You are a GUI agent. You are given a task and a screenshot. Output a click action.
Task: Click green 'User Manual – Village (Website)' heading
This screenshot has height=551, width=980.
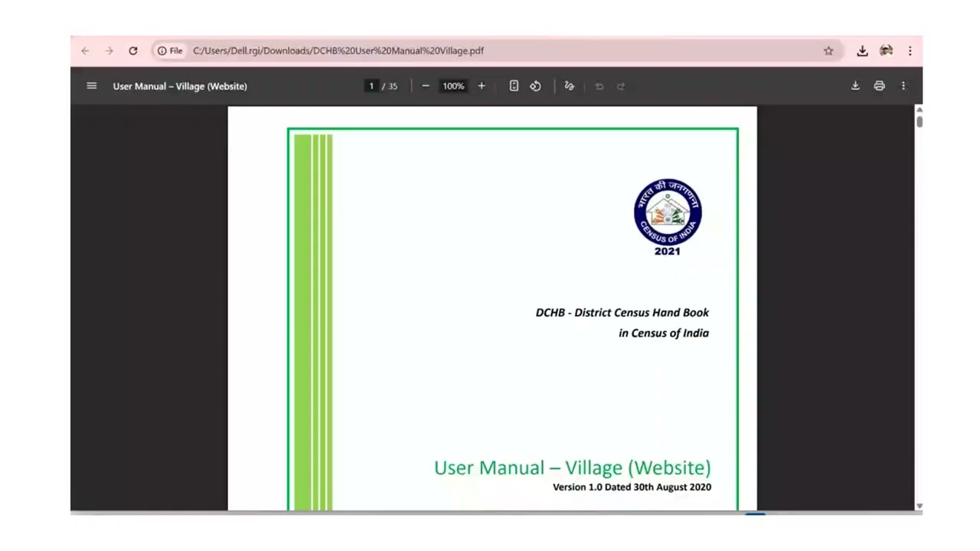(572, 468)
